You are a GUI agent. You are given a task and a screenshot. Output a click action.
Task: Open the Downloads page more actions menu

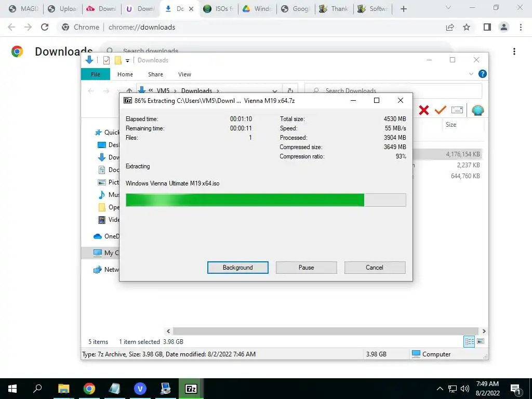pyautogui.click(x=514, y=51)
